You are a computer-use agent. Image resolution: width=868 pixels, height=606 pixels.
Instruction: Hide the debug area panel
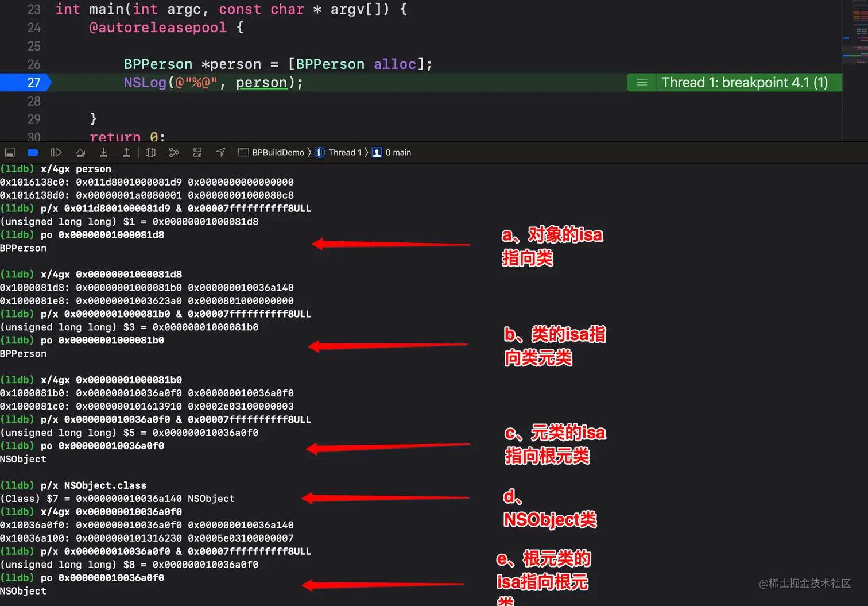click(x=10, y=153)
